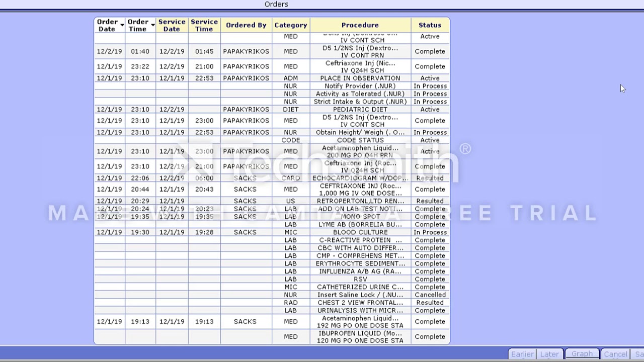Click the 20:44 order time cell
Viewport: 644px width, 362px height.
tap(140, 190)
